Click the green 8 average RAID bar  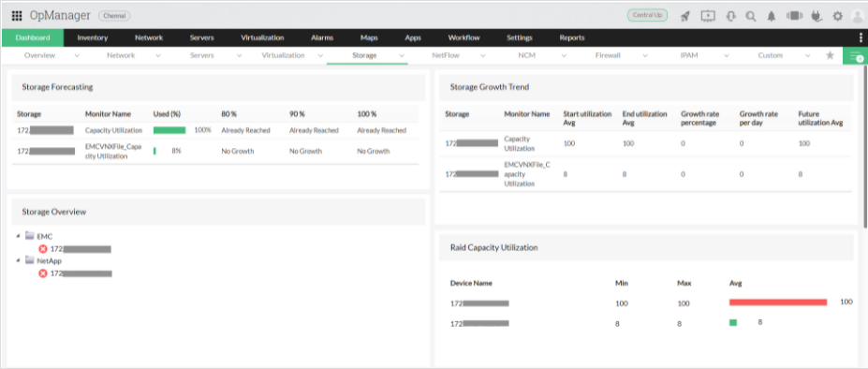click(x=733, y=322)
